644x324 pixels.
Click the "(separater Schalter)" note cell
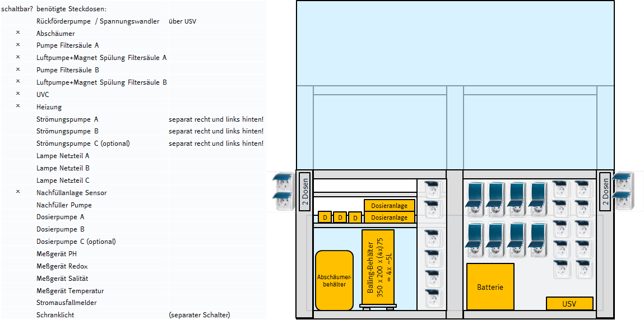(199, 315)
